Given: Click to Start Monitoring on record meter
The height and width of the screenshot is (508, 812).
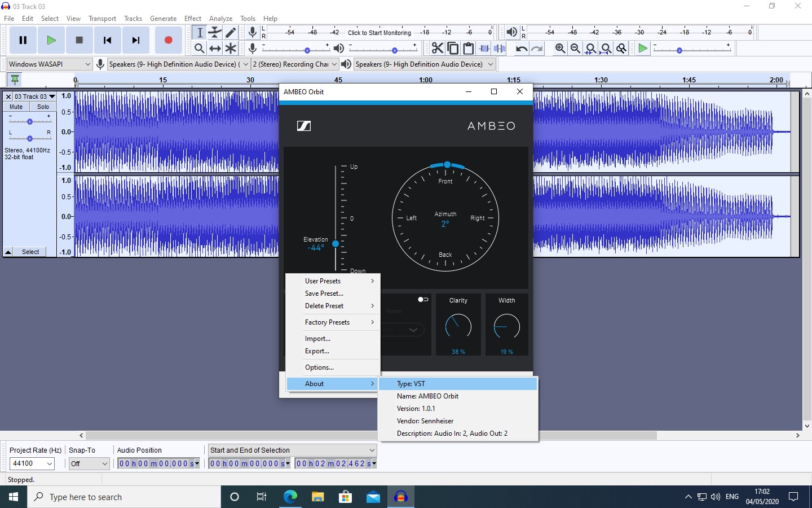Looking at the screenshot, I should pos(379,33).
